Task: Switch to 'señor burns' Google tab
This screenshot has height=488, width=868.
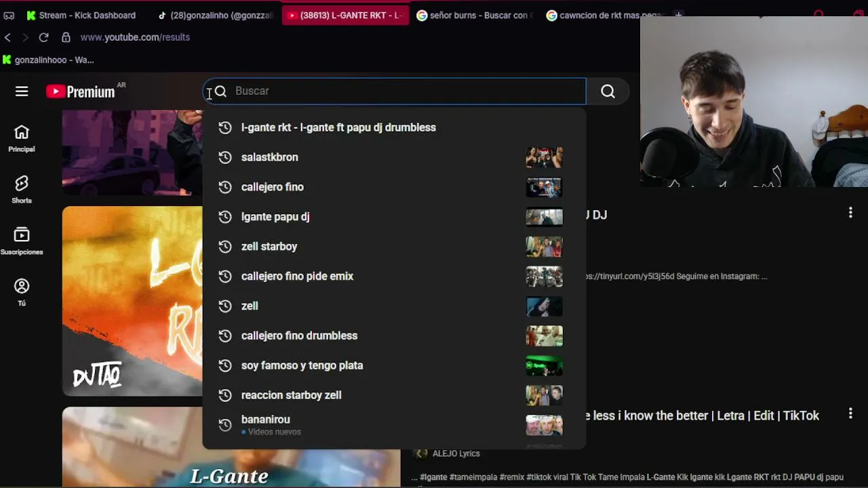Action: pos(475,15)
